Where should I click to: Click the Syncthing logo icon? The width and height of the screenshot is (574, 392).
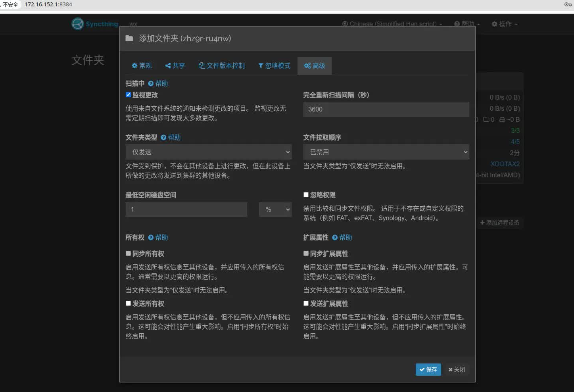pos(77,24)
